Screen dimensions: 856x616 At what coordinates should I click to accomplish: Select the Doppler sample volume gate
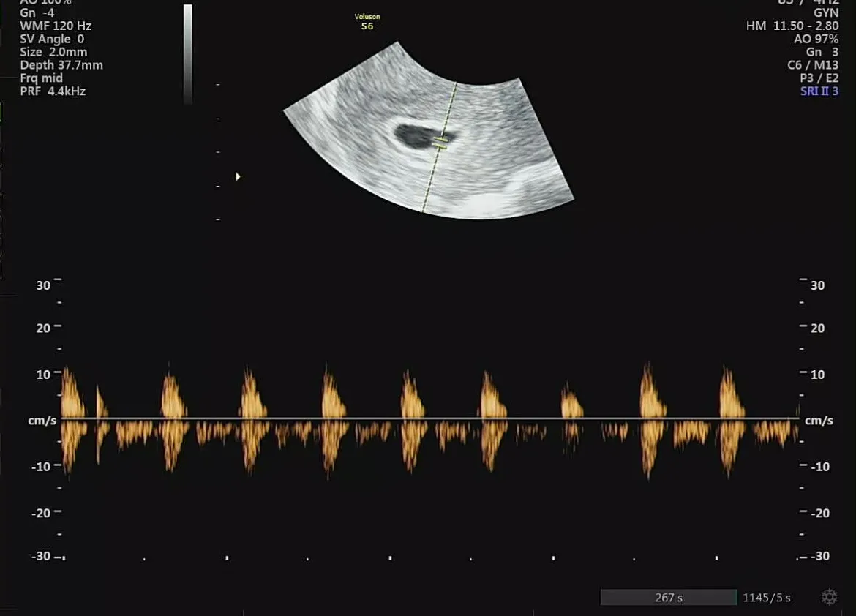440,143
